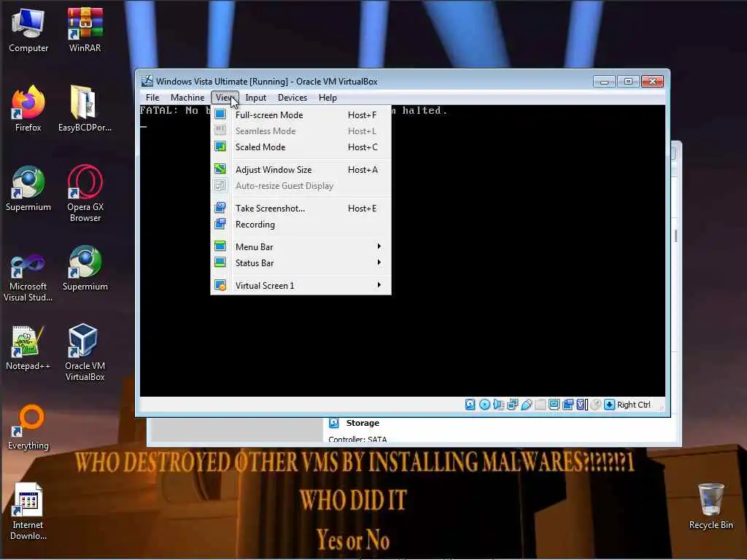This screenshot has width=747, height=560.
Task: Select Recording menu entry
Action: pyautogui.click(x=301, y=225)
